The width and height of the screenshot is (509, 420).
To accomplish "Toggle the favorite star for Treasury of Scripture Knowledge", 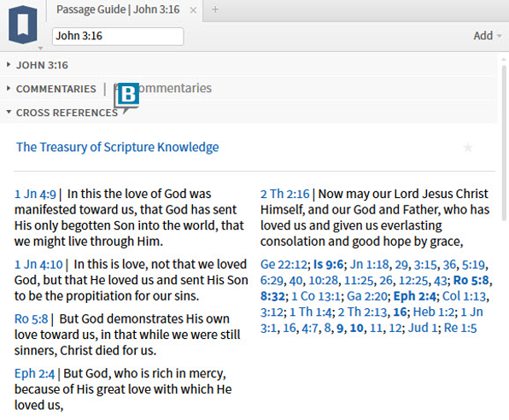I will [468, 148].
